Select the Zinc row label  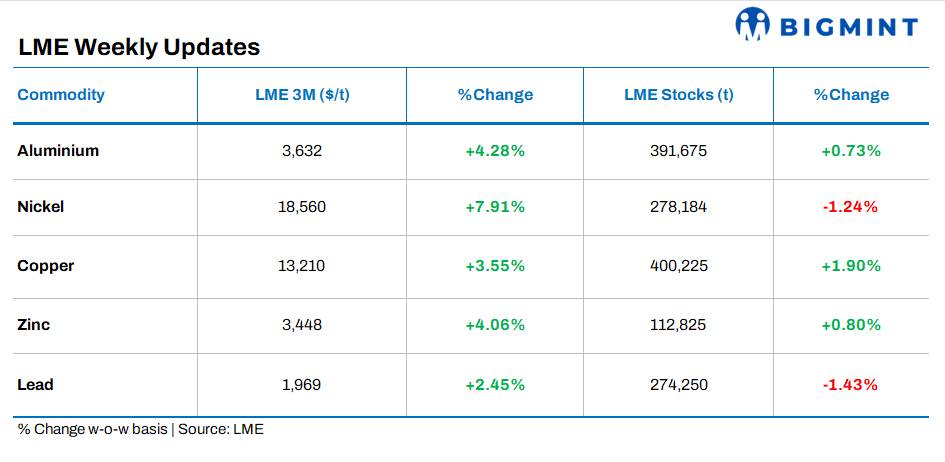[34, 325]
